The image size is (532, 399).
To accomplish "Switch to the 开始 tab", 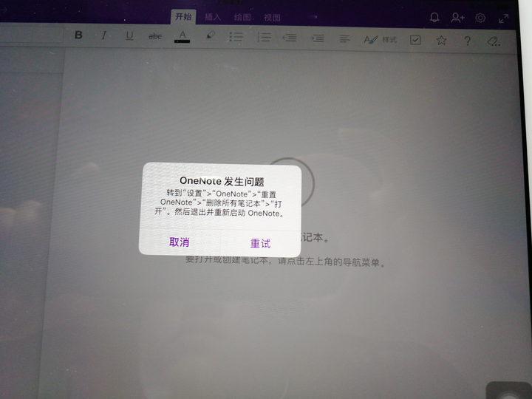I will (183, 16).
